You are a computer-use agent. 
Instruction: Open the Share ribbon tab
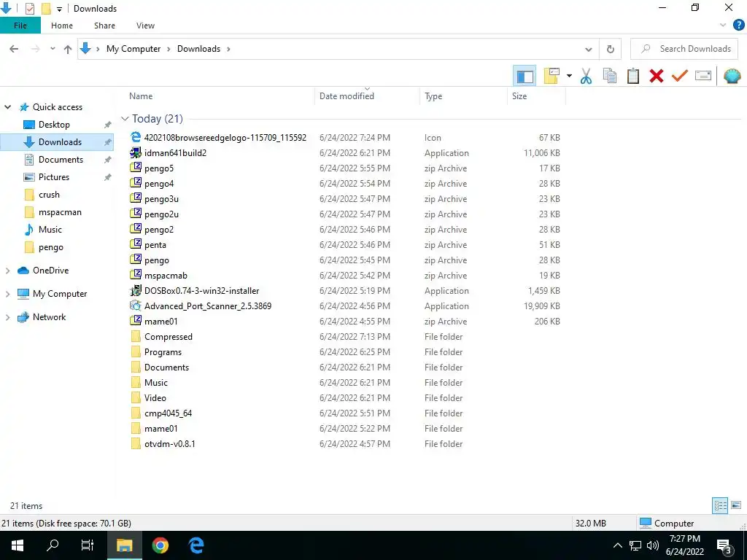coord(104,26)
